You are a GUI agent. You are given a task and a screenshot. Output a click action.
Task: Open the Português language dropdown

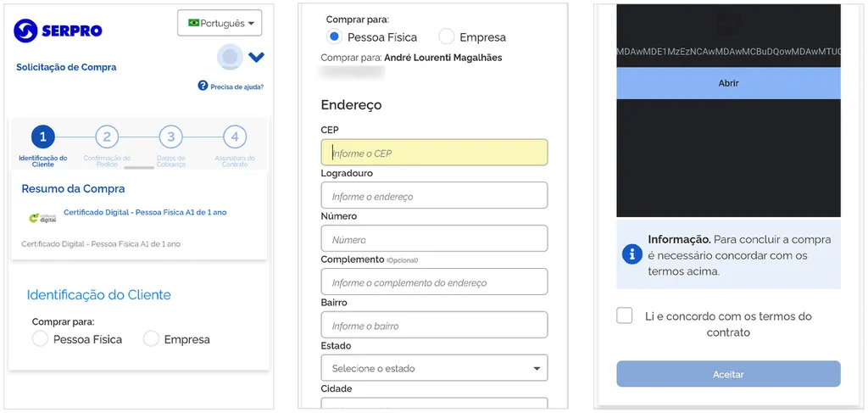coord(220,23)
